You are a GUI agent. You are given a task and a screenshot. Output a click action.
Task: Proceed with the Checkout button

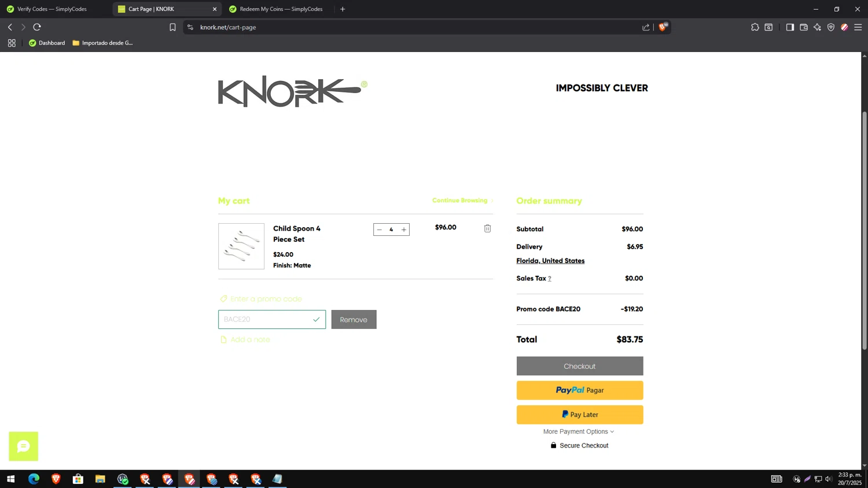click(x=580, y=366)
